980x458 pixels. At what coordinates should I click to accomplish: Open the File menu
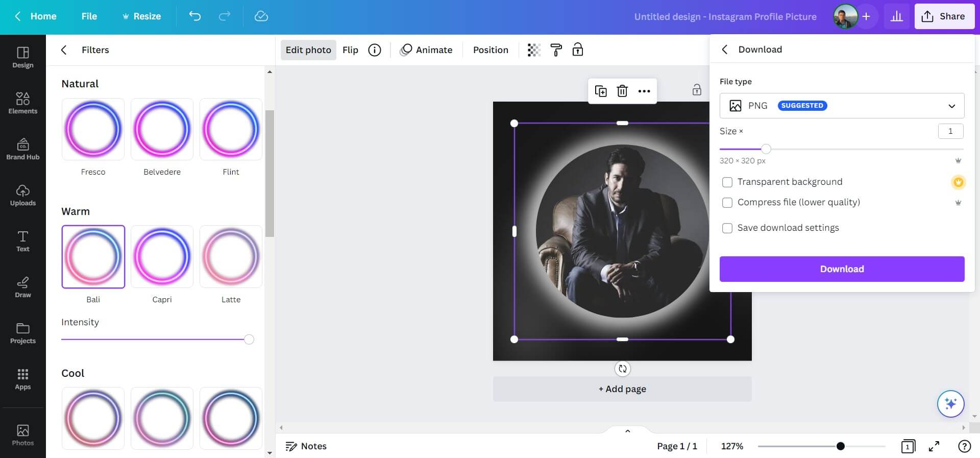pyautogui.click(x=89, y=16)
